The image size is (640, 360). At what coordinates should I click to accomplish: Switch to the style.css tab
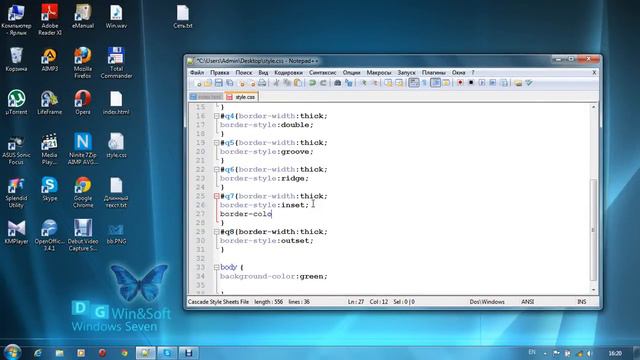[x=242, y=97]
